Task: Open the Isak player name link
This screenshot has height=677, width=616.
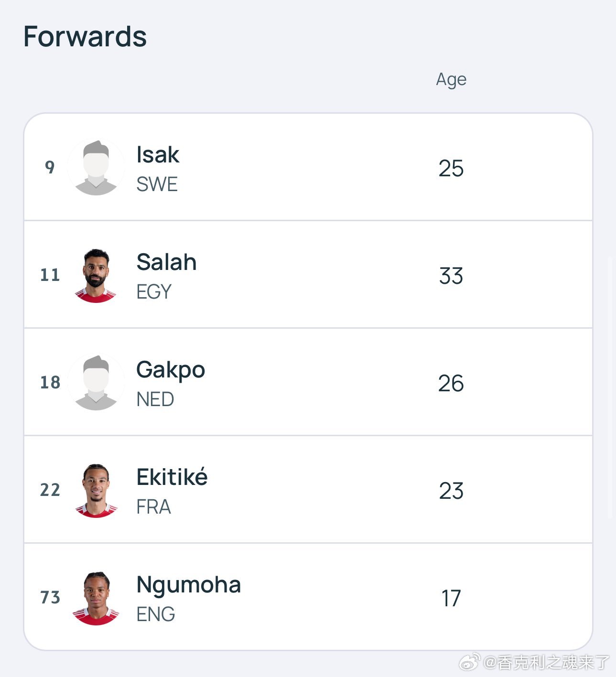Action: pos(158,155)
